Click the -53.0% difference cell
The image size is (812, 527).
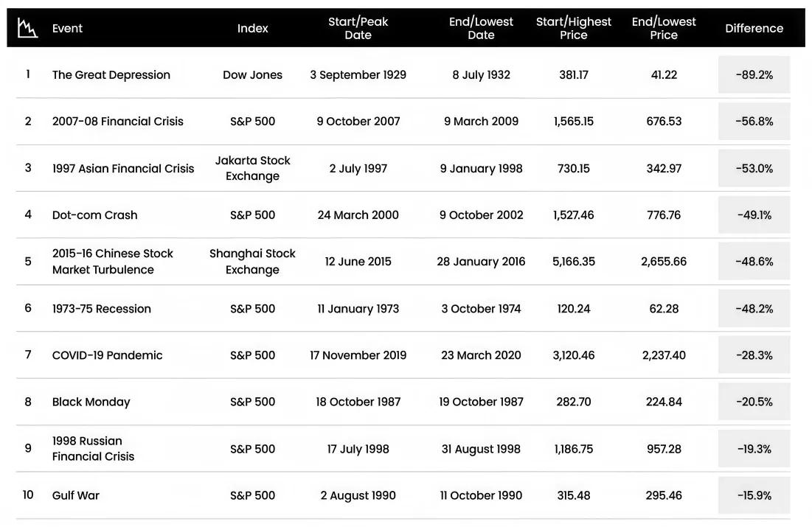tap(754, 169)
